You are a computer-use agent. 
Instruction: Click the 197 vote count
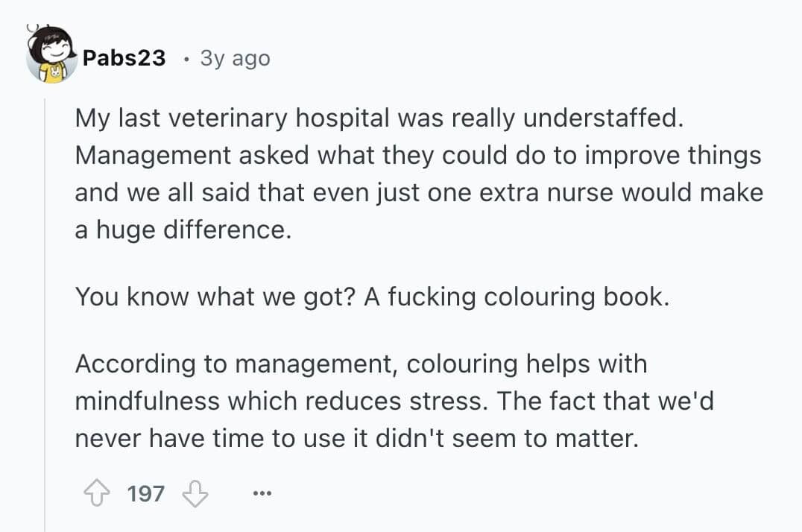coord(146,493)
